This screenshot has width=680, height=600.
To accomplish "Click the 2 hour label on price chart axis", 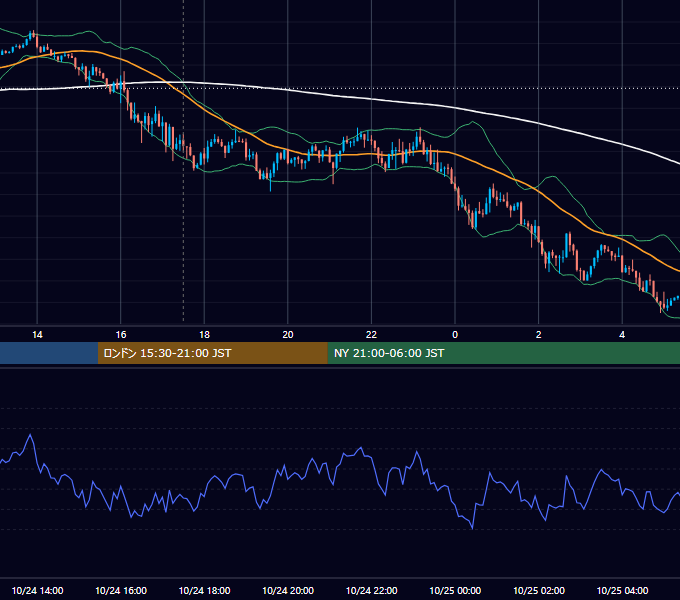I will click(539, 335).
